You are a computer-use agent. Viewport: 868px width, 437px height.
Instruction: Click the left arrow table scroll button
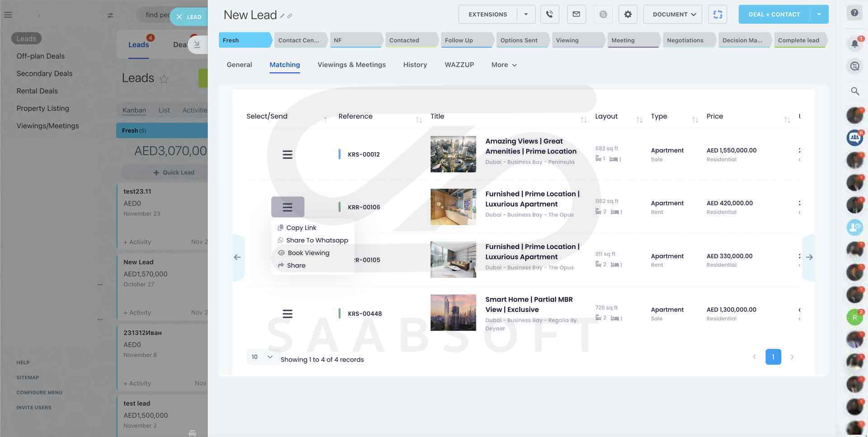(237, 257)
